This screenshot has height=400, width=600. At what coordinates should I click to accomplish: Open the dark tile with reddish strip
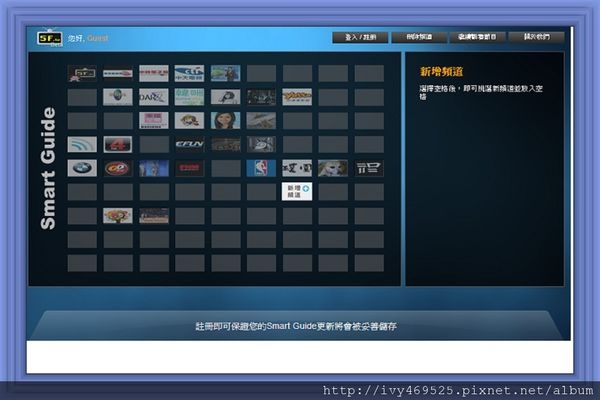[x=153, y=216]
